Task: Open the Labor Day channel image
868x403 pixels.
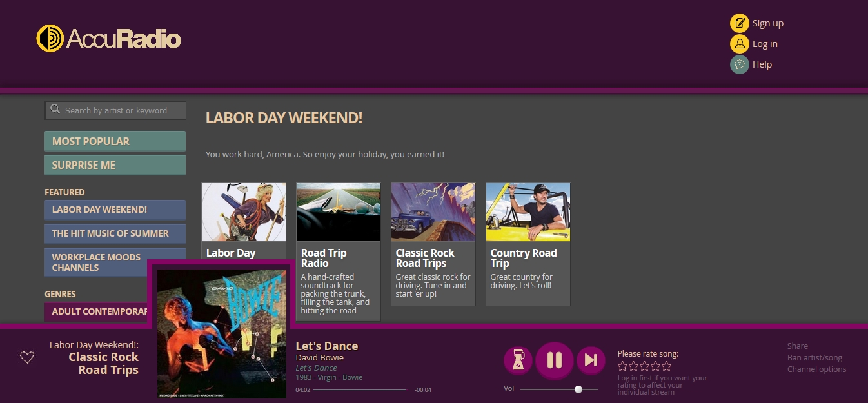Action: [x=244, y=212]
